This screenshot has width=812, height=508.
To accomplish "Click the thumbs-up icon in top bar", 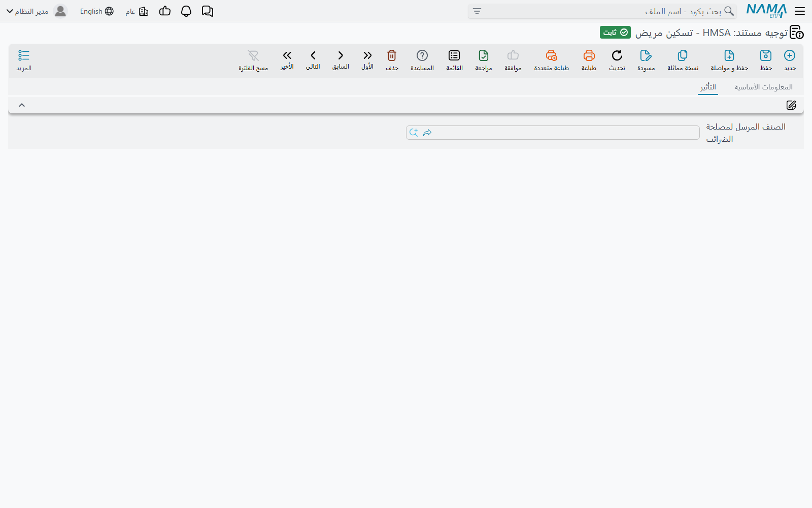I will (165, 11).
